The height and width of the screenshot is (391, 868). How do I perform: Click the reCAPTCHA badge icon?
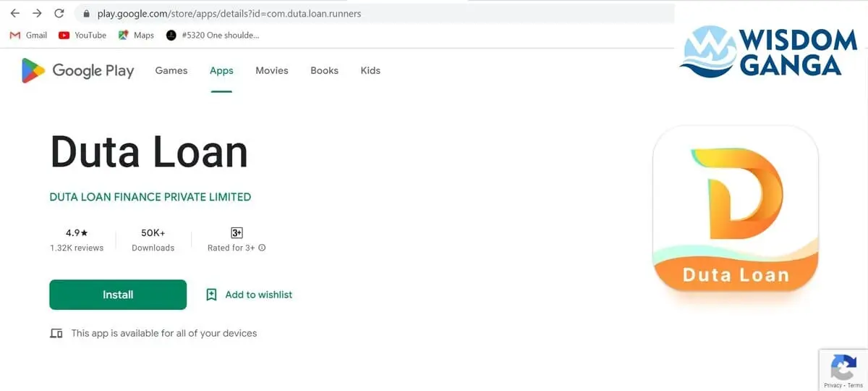coord(843,368)
